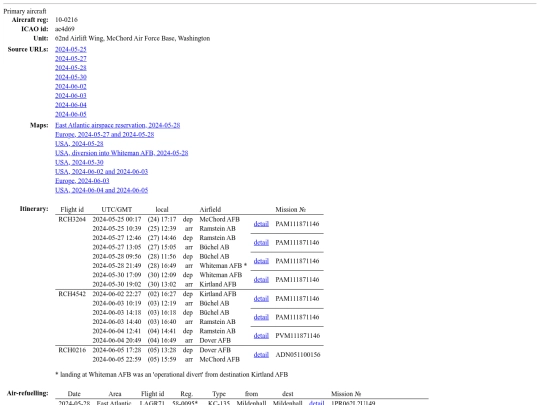
Task: Select UTC time 2024-05-28 21:49
Action: point(117,266)
